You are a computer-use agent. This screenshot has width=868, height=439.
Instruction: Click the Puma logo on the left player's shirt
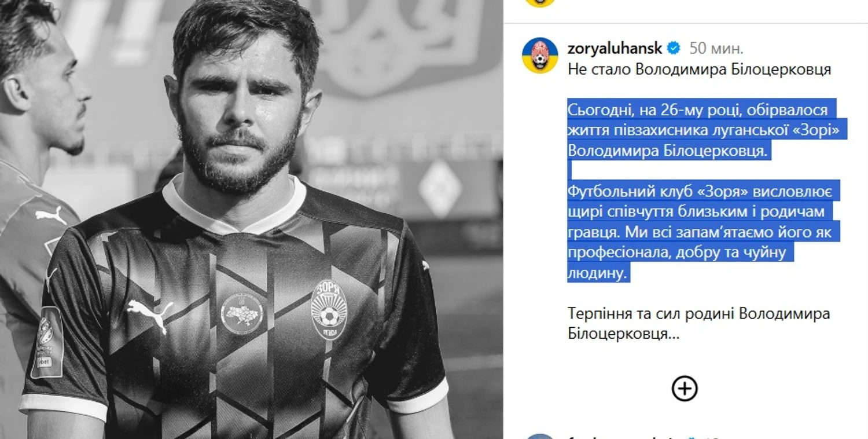coord(50,216)
